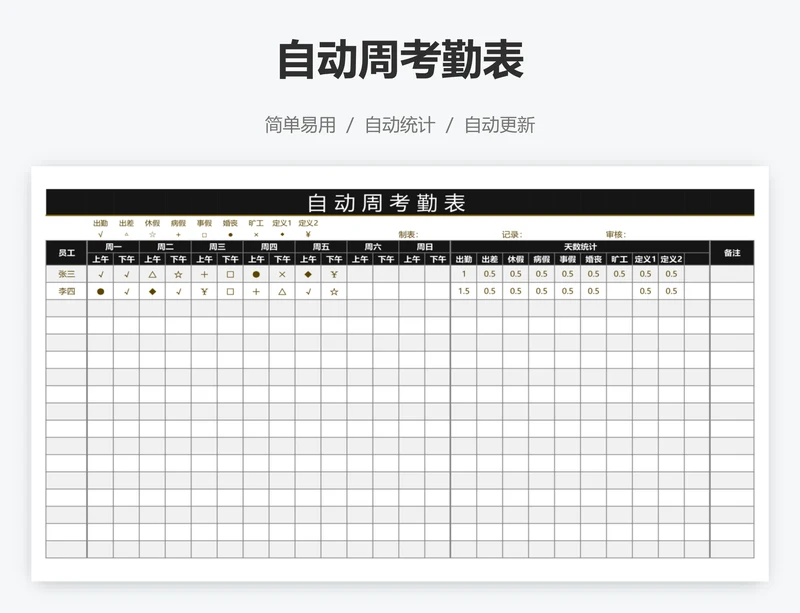Click the check mark in 张三's 周一 上午 cell
Viewport: 800px width, 613px height.
click(x=101, y=275)
